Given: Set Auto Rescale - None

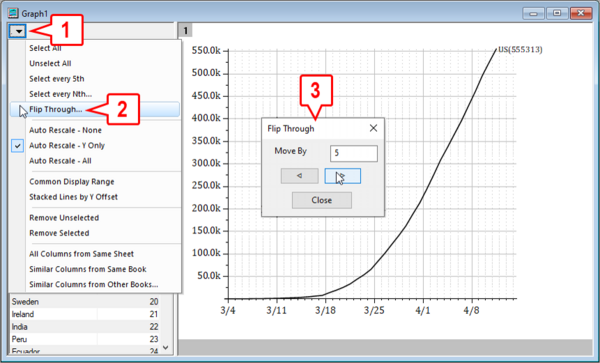Looking at the screenshot, I should click(65, 130).
